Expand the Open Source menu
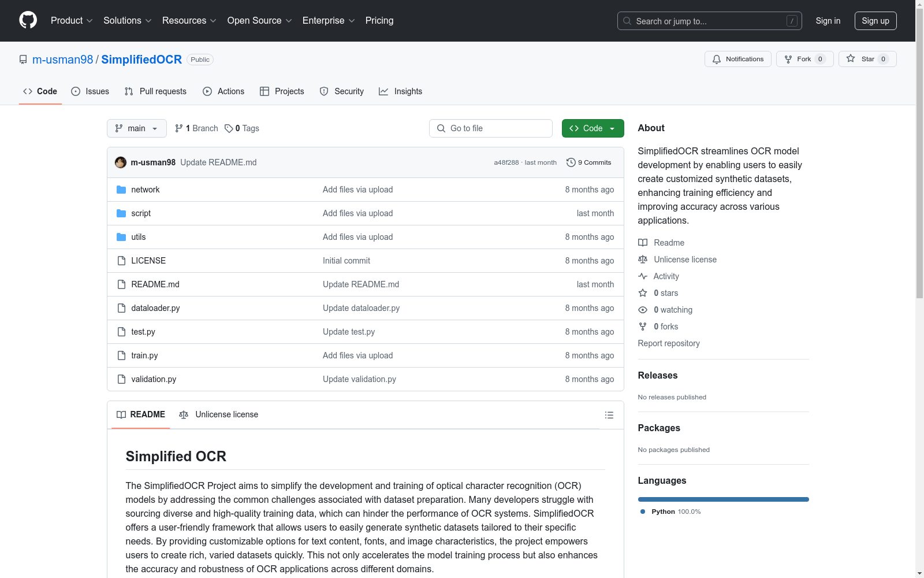This screenshot has width=924, height=578. tap(260, 21)
